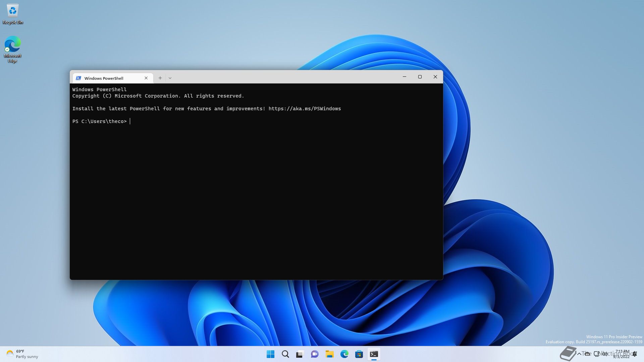This screenshot has width=644, height=362.
Task: Open taskbar Search
Action: coord(285,354)
